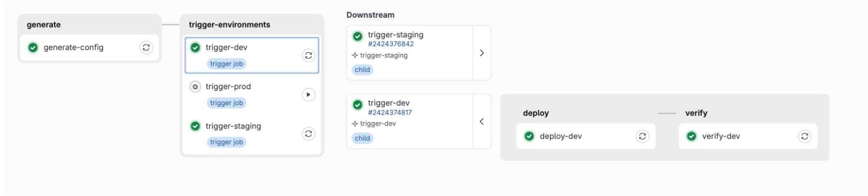Click trigger-staging job success status icon
868x196 pixels.
click(x=195, y=126)
